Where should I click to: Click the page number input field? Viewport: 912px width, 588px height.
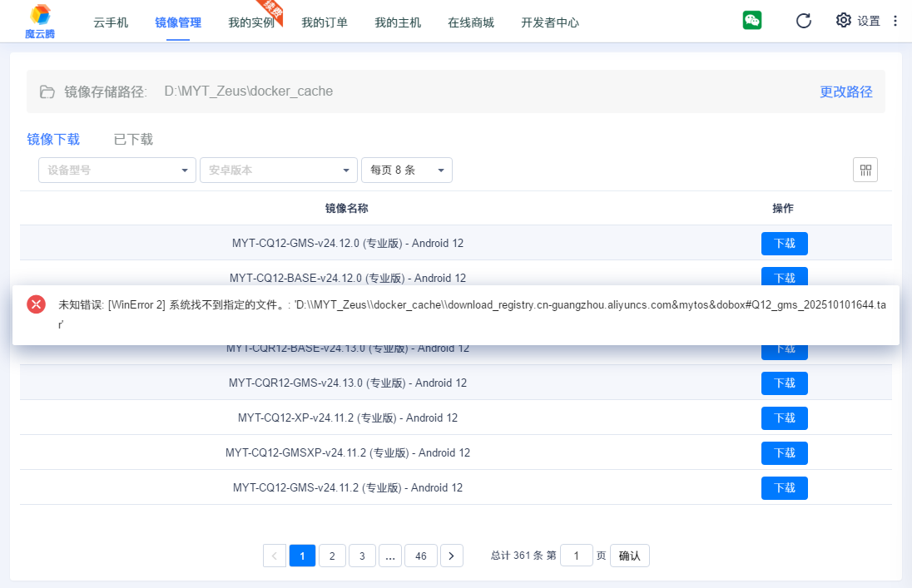[x=577, y=556]
